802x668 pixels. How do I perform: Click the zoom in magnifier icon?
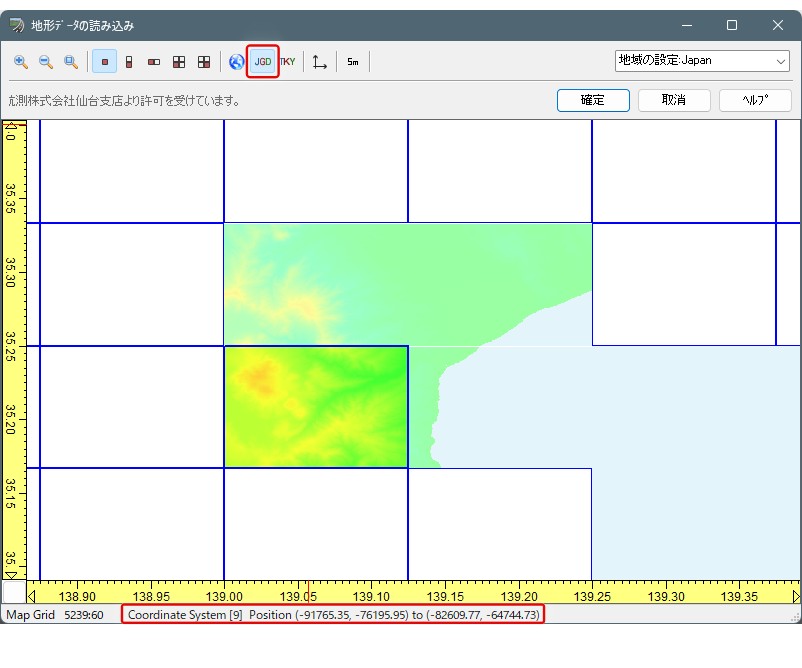point(21,62)
